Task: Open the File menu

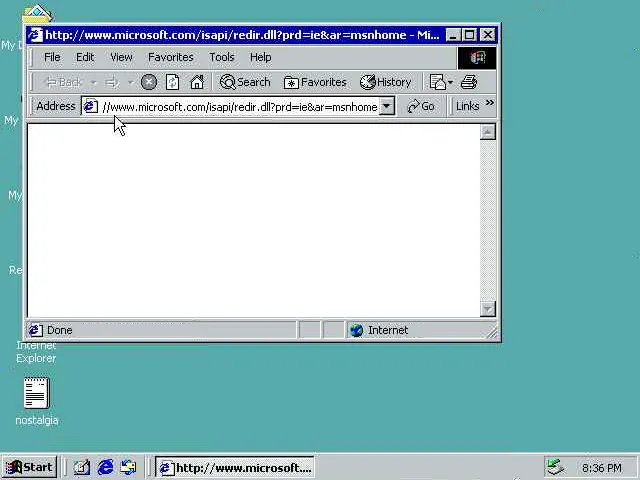Action: (x=52, y=57)
